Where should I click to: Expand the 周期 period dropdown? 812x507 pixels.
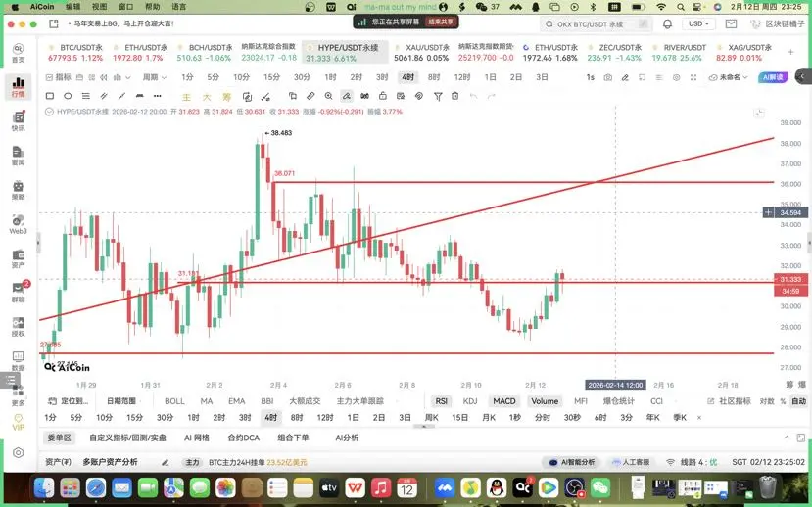[155, 77]
